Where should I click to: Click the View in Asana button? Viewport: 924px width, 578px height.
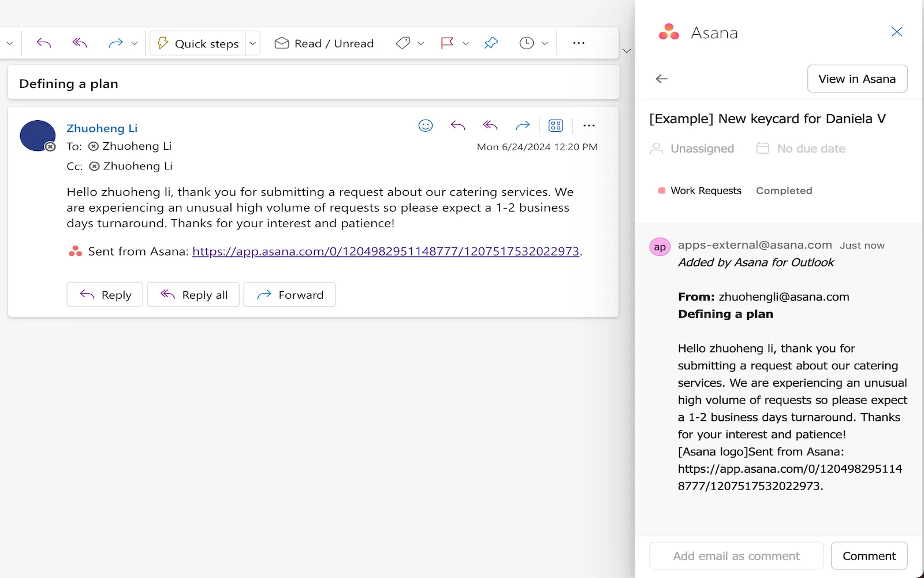856,79
